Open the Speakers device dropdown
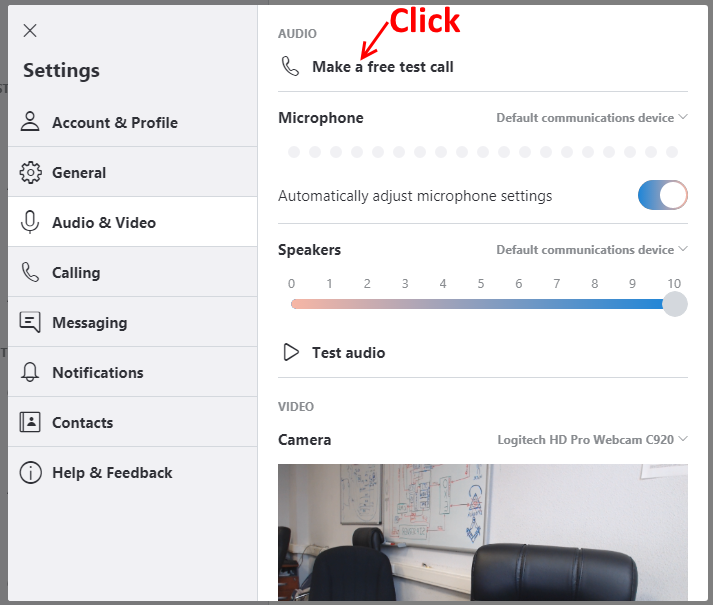The height and width of the screenshot is (605, 713). pos(592,250)
